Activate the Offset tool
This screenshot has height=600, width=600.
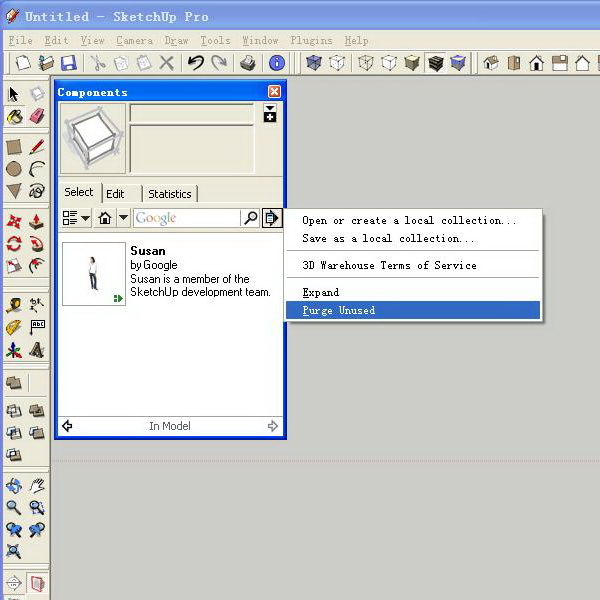(37, 266)
